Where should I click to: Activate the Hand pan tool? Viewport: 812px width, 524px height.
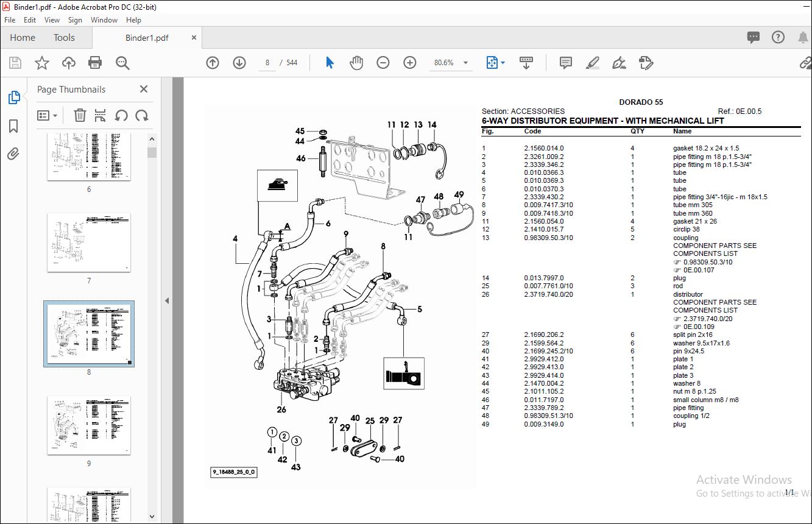coord(356,63)
